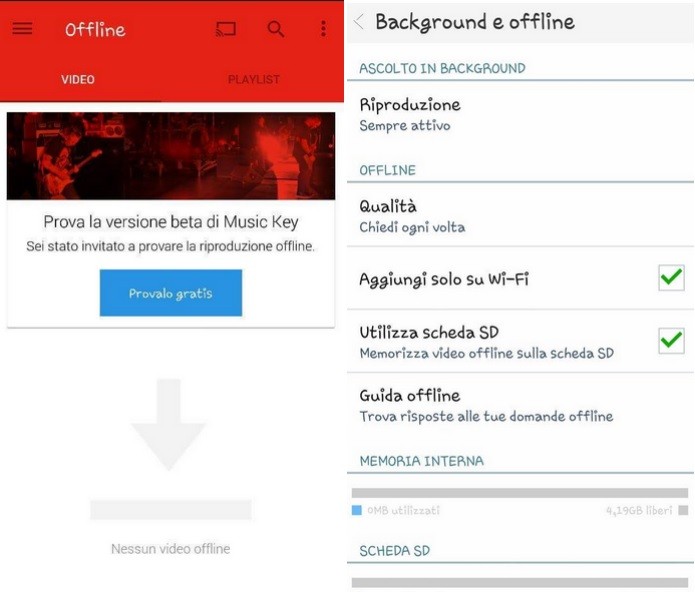Open Guida offline help entry
Screen dimensions: 695x605
520,406
